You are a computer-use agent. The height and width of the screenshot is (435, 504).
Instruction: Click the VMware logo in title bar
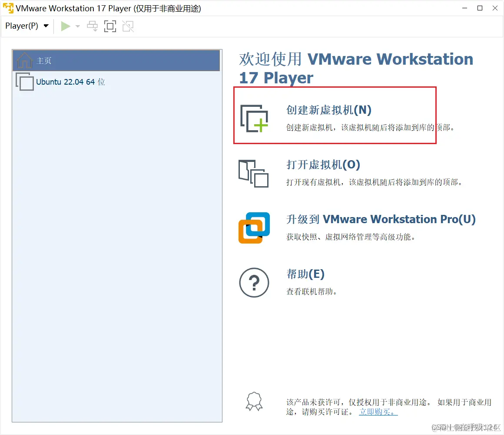pyautogui.click(x=8, y=8)
